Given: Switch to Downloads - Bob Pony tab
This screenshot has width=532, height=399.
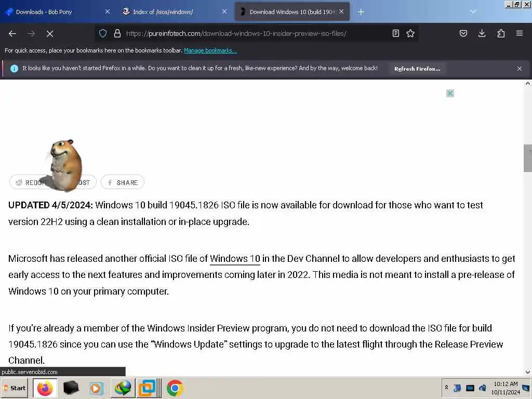Looking at the screenshot, I should coord(57,12).
